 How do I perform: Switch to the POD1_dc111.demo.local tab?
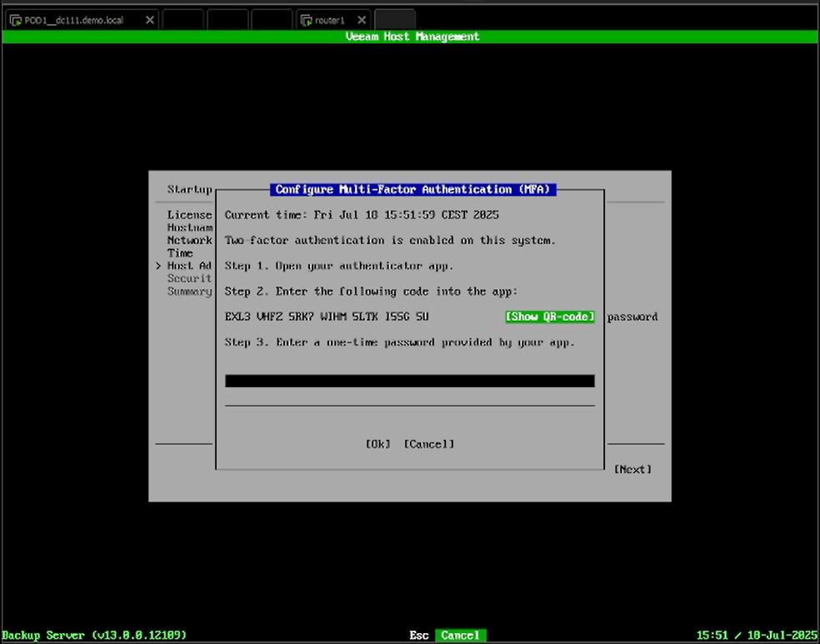73,20
